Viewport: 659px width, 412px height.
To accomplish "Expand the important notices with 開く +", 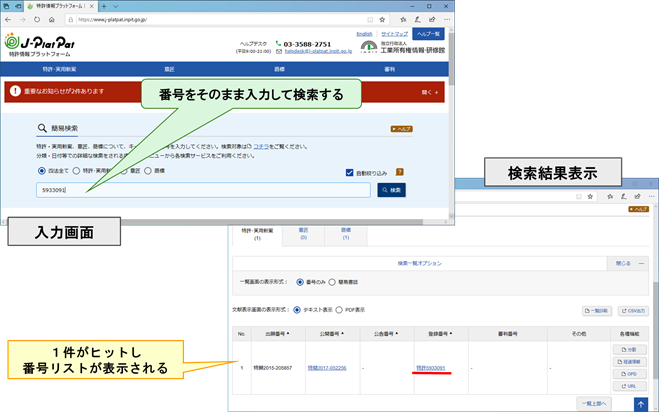I will pyautogui.click(x=430, y=92).
